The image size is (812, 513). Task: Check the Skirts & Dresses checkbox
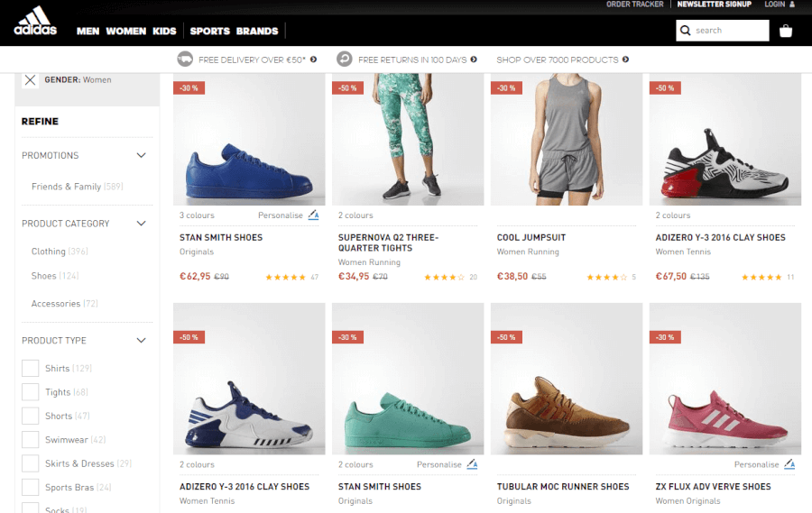[x=30, y=463]
